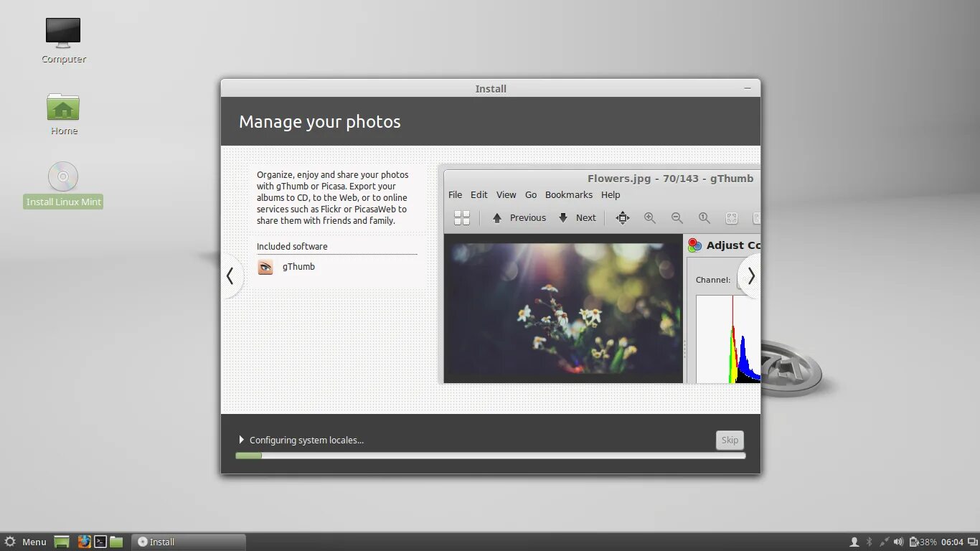The width and height of the screenshot is (980, 551).
Task: Open the network connection tray icon
Action: click(884, 542)
